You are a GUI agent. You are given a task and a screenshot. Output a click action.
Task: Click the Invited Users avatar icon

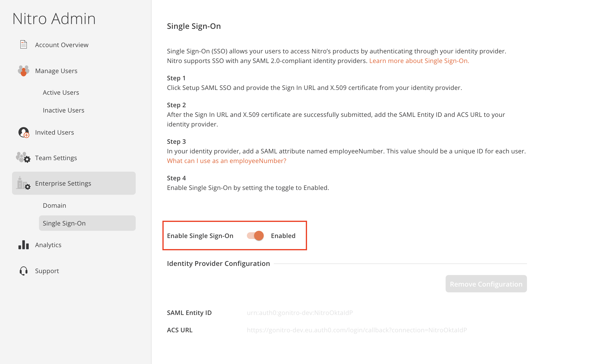(24, 132)
